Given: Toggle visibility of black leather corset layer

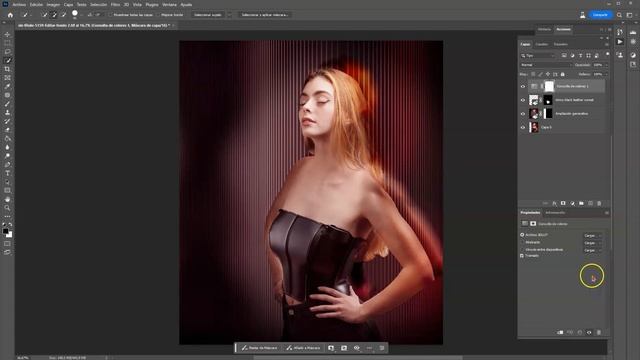Looking at the screenshot, I should click(523, 100).
